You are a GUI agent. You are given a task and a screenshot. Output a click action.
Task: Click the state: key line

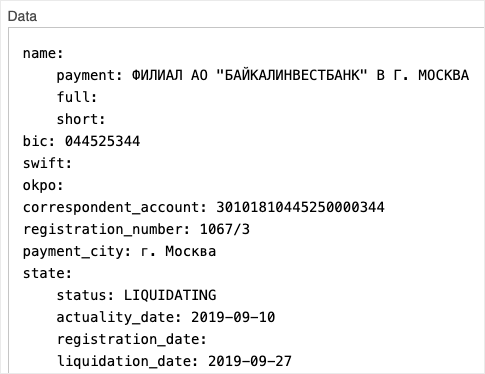tap(47, 273)
